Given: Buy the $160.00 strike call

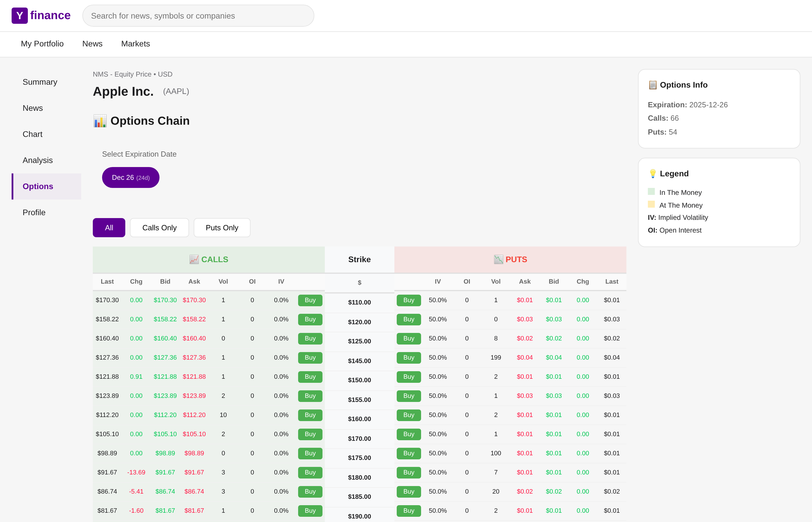Looking at the screenshot, I should click(310, 415).
